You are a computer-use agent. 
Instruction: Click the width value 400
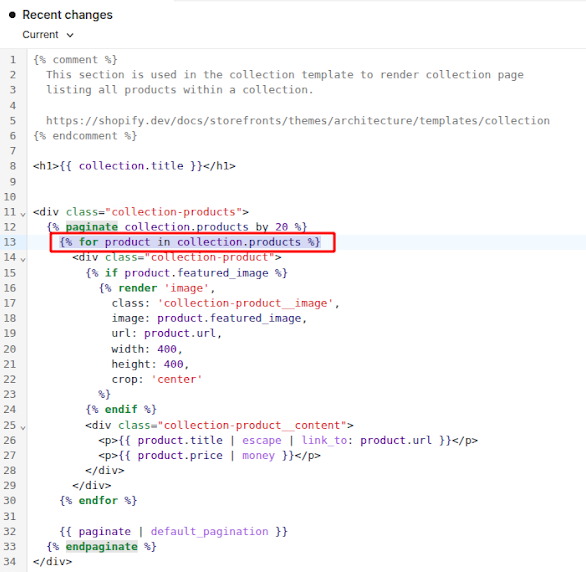(x=167, y=349)
